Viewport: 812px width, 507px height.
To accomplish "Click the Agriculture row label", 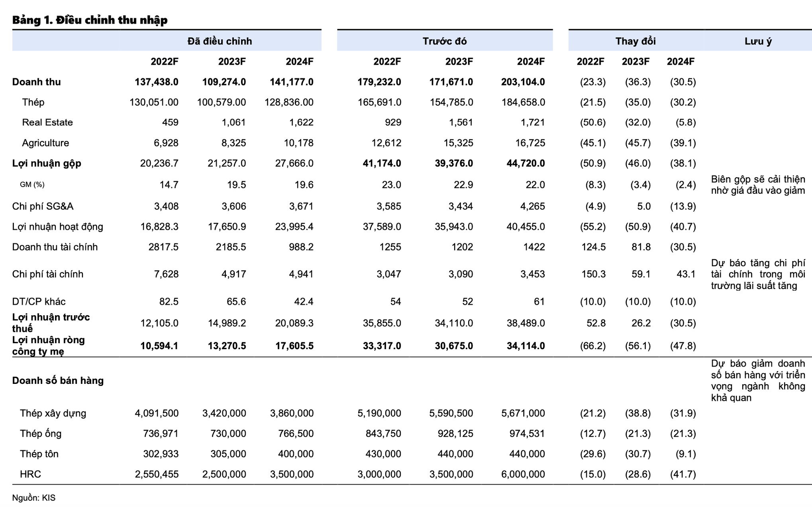I will coord(45,143).
